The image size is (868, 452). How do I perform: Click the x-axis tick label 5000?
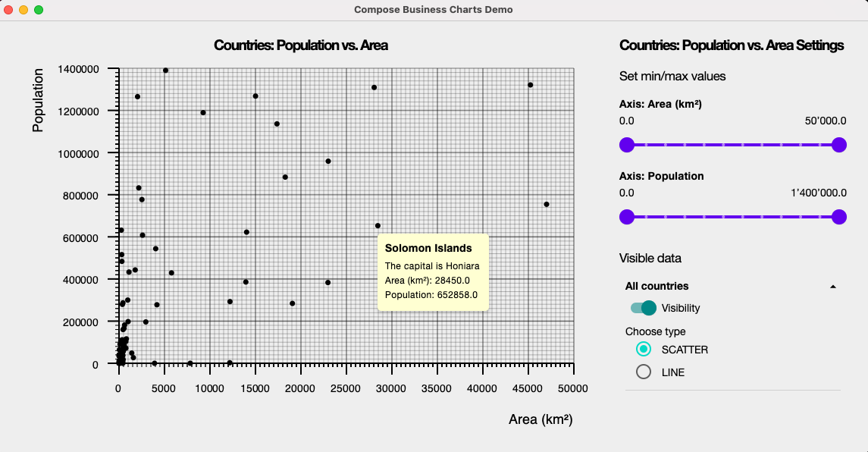163,389
